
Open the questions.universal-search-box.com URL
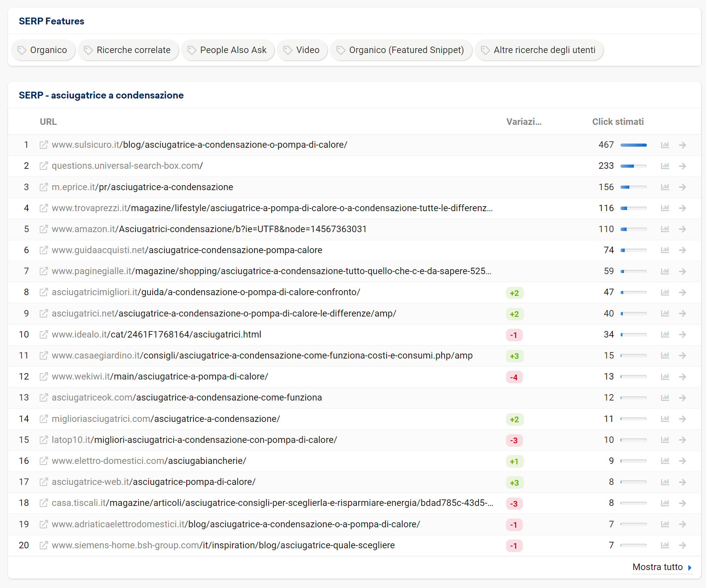[127, 166]
